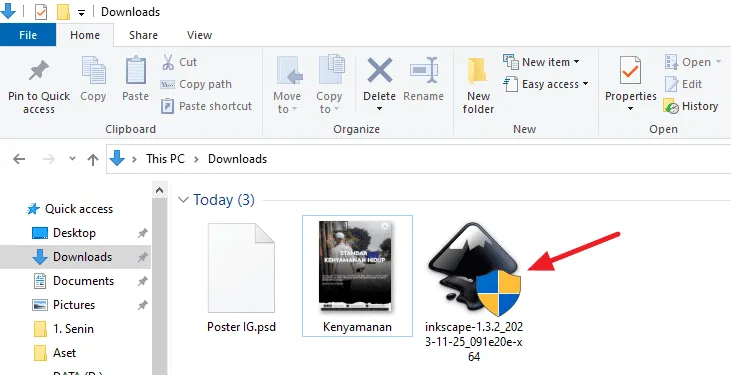Click the pin next to Pictures
The width and height of the screenshot is (731, 375).
143,306
